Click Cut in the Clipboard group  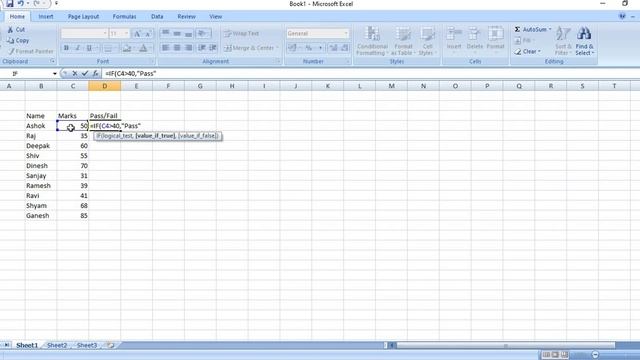tap(16, 29)
